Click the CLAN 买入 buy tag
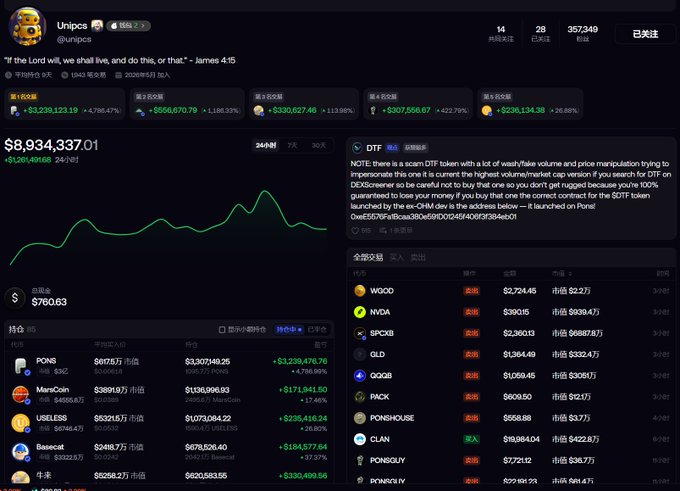Screen dimensions: 680x491 point(471,439)
